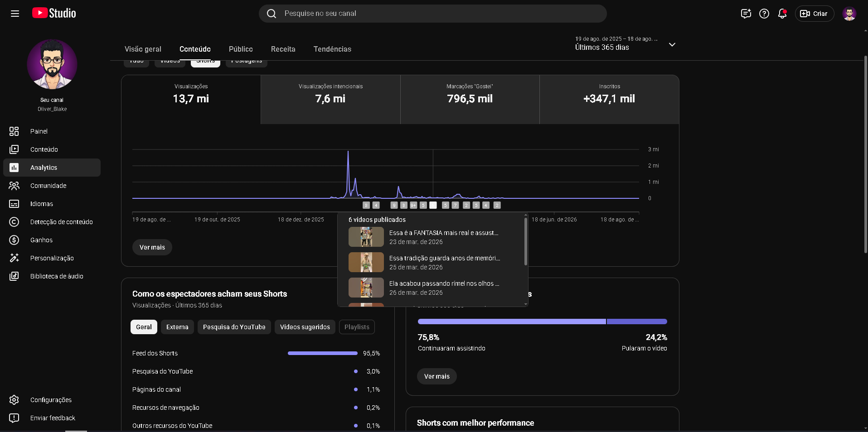Open the hamburger navigation menu
The width and height of the screenshot is (868, 432).
coord(15,14)
